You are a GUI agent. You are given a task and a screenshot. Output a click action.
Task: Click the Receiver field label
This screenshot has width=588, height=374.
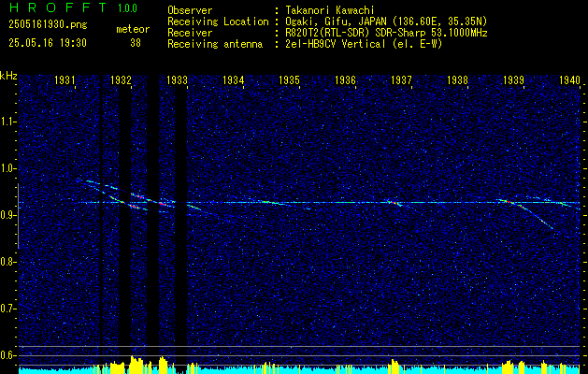point(190,33)
